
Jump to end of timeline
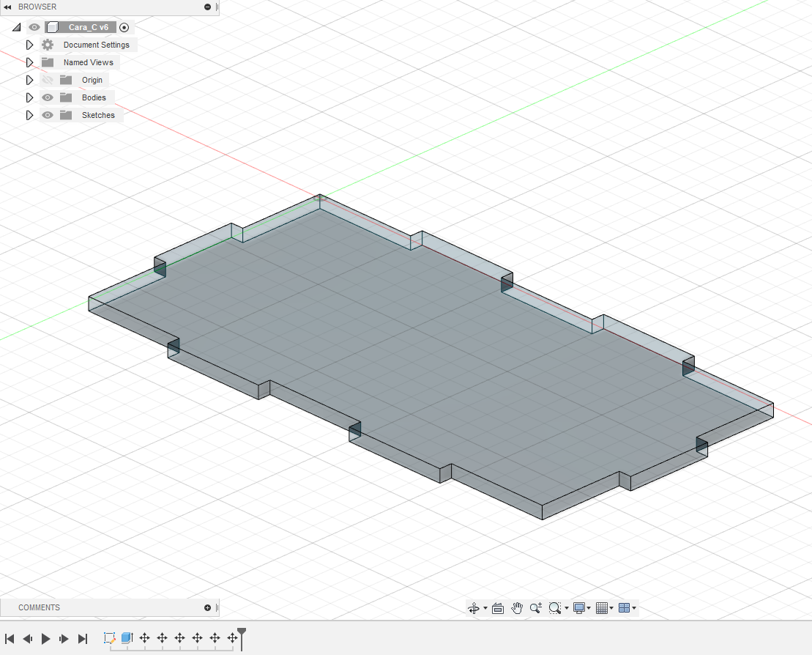point(82,638)
